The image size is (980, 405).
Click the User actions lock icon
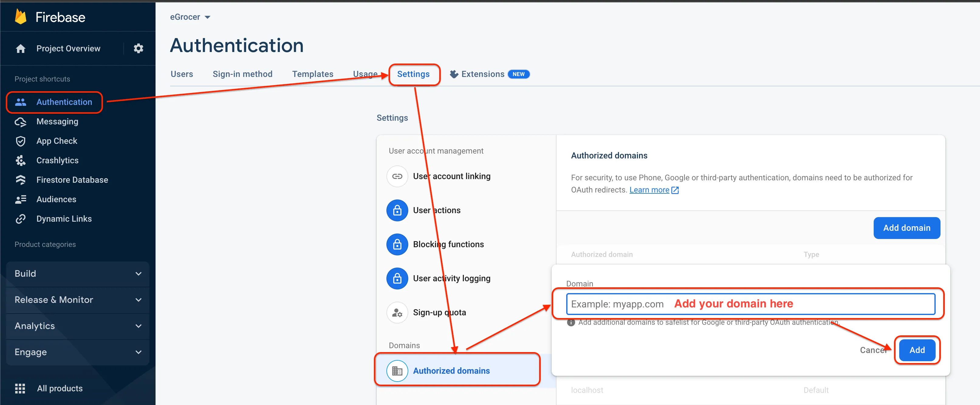[397, 210]
